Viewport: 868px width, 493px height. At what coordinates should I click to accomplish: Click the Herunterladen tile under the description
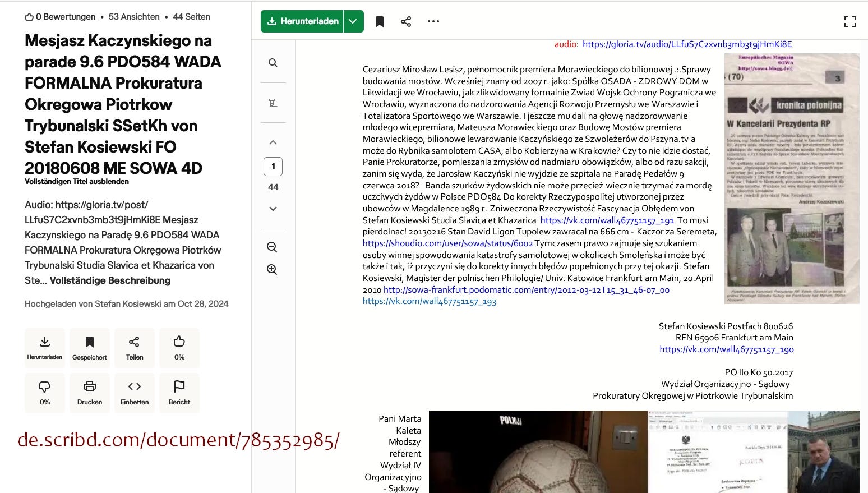point(45,348)
